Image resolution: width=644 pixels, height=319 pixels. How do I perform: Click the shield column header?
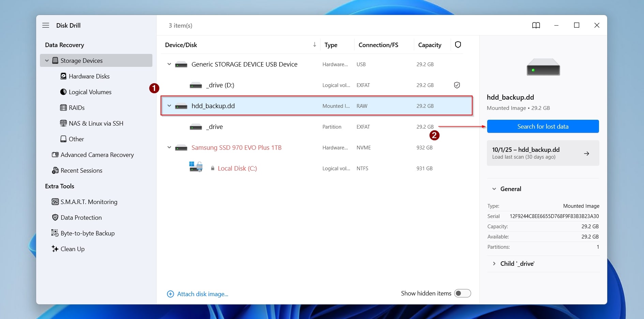pos(458,45)
